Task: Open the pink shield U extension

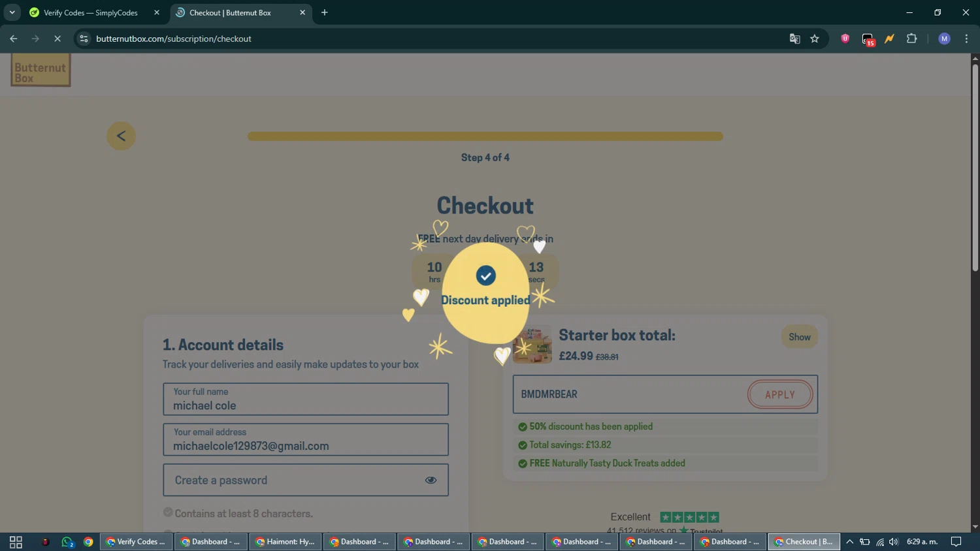Action: pyautogui.click(x=845, y=39)
